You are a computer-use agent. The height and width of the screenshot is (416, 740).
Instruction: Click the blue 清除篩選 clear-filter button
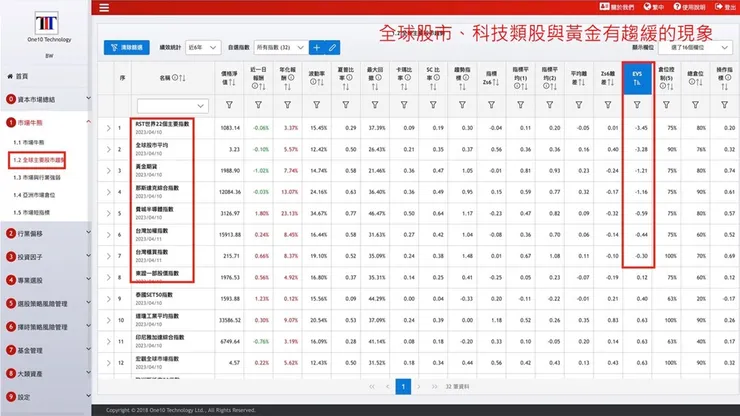126,47
